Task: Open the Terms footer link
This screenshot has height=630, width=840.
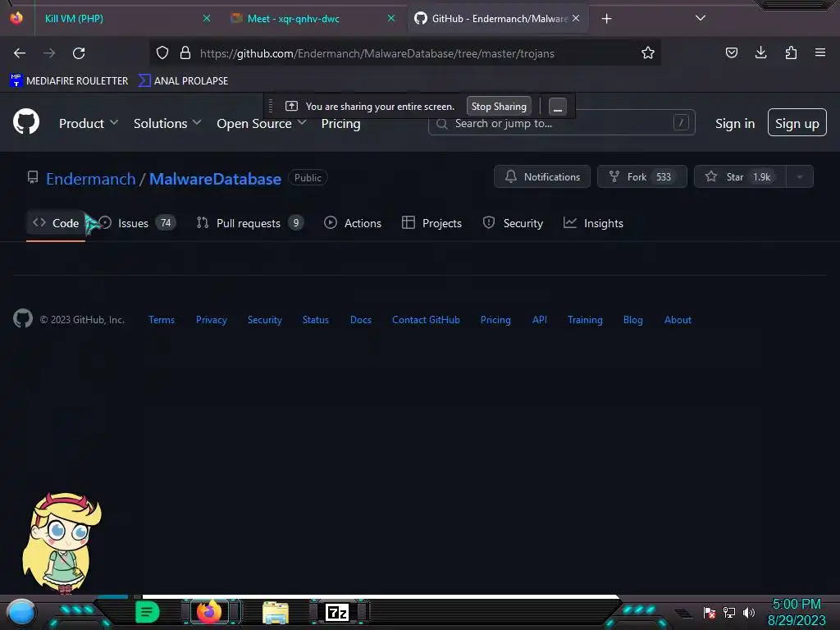Action: 162,320
